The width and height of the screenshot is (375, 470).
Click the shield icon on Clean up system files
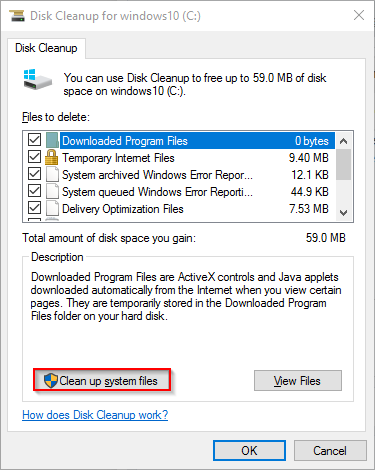51,380
